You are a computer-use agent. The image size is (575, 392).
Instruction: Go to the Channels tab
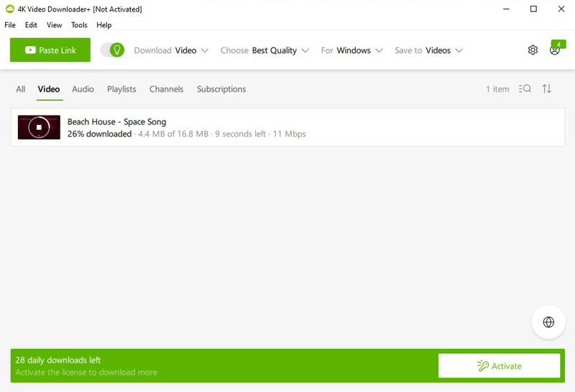pos(166,89)
